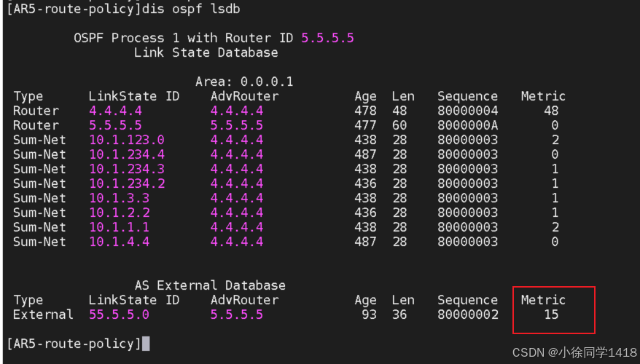Image resolution: width=640 pixels, height=364 pixels.
Task: Select LinkState ID 10.1.3.3
Action: click(120, 198)
